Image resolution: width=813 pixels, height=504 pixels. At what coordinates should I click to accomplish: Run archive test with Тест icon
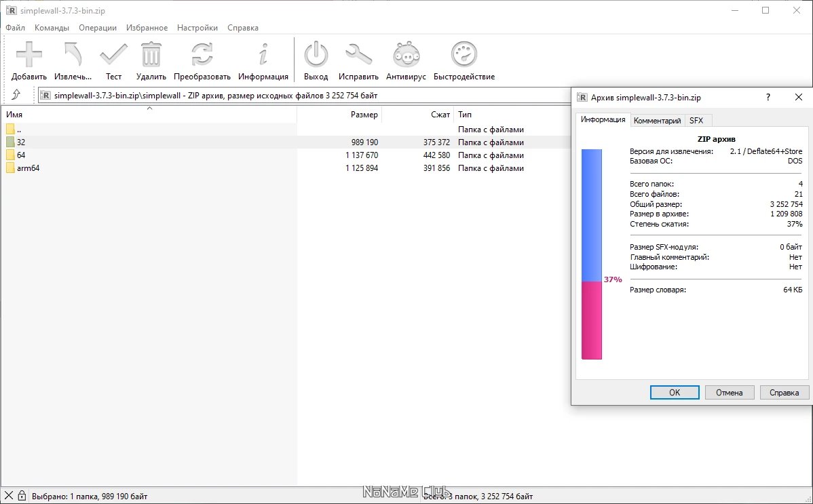tap(113, 55)
